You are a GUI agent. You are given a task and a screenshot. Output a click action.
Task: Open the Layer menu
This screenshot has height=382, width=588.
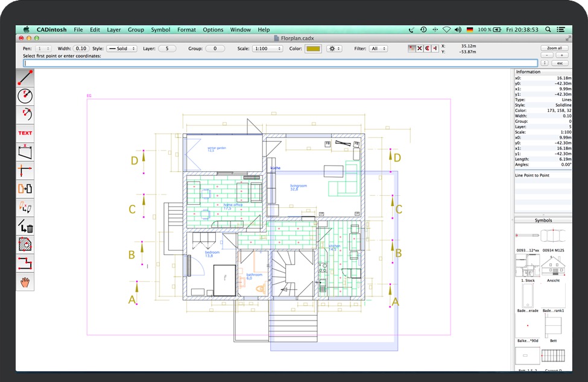coord(113,30)
